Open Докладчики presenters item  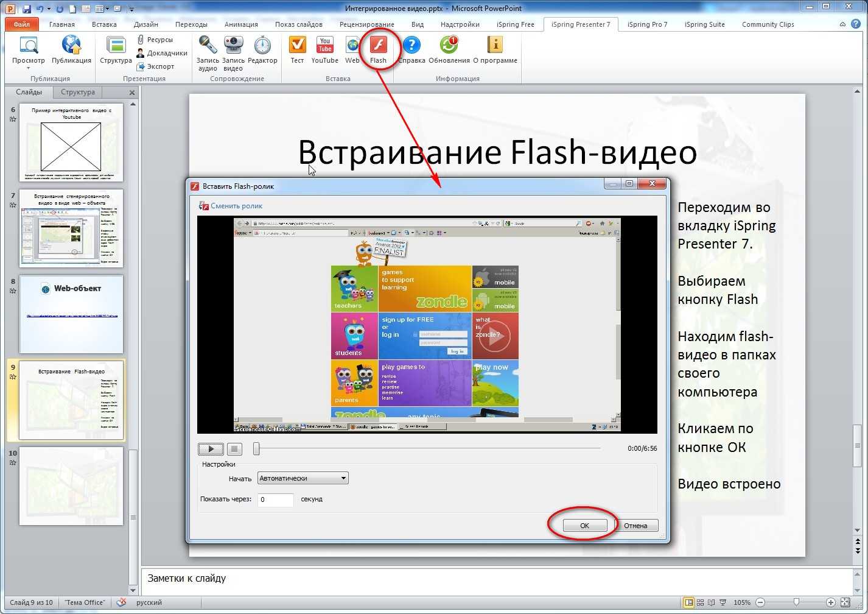pyautogui.click(x=161, y=53)
